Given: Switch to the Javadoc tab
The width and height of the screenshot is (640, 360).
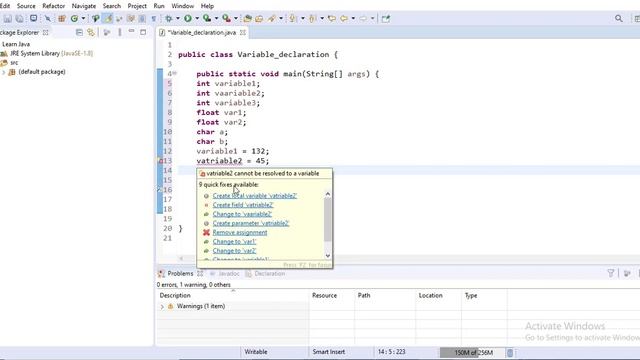Looking at the screenshot, I should pos(228,273).
